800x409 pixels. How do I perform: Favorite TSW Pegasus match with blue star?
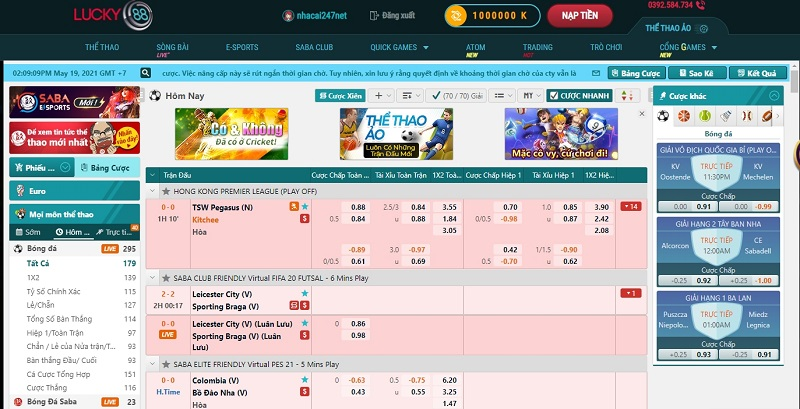point(305,206)
